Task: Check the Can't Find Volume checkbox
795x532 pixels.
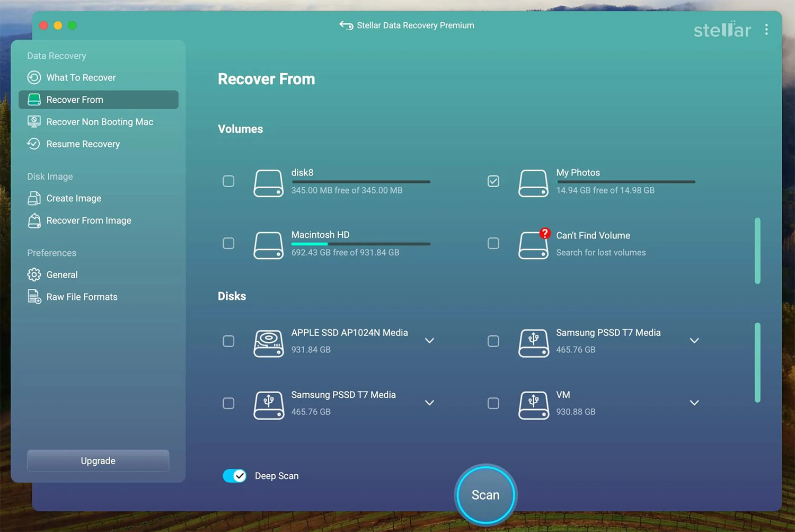Action: pyautogui.click(x=493, y=243)
